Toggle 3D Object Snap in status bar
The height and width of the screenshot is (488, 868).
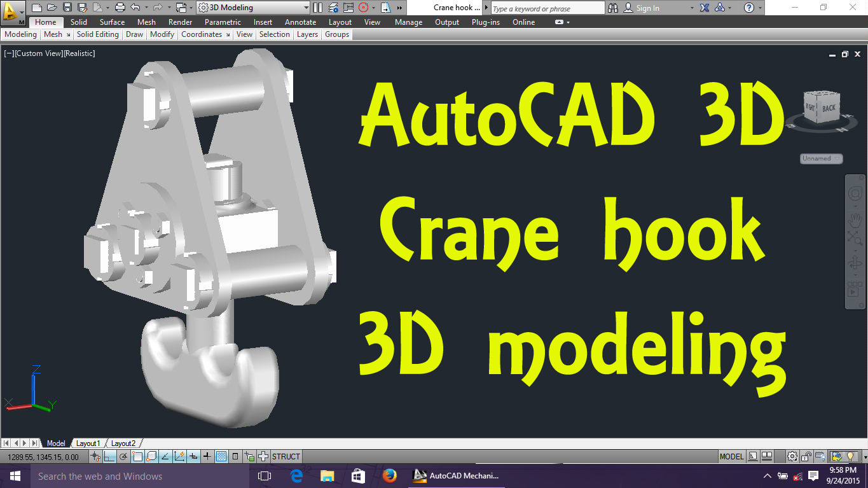point(151,456)
